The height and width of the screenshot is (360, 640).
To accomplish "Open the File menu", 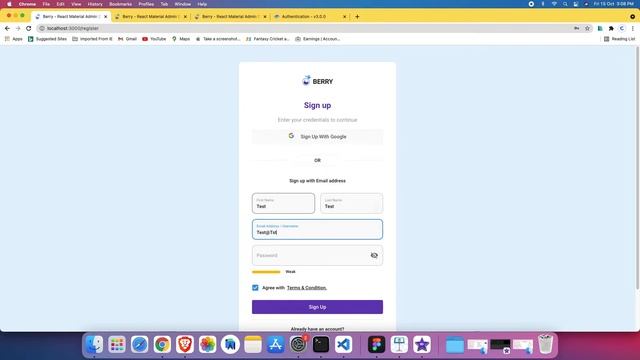I will pyautogui.click(x=46, y=4).
